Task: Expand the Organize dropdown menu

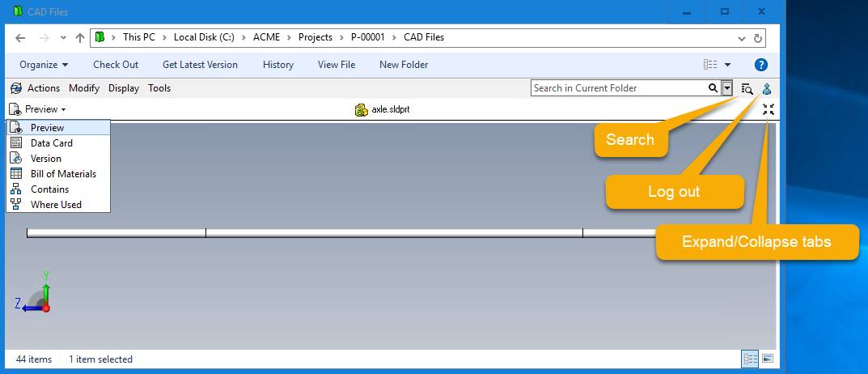Action: [x=44, y=65]
